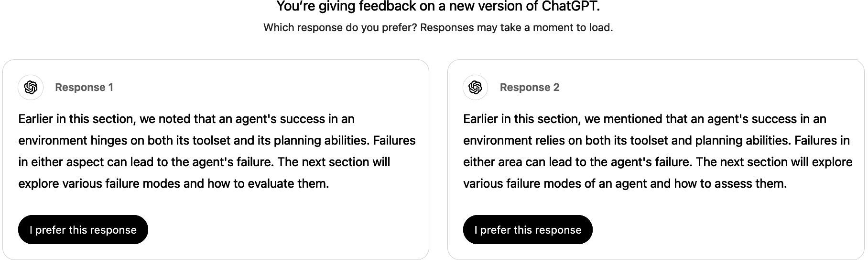868x260 pixels.
Task: Click the "You're giving feedback" page heading
Action: 438,7
